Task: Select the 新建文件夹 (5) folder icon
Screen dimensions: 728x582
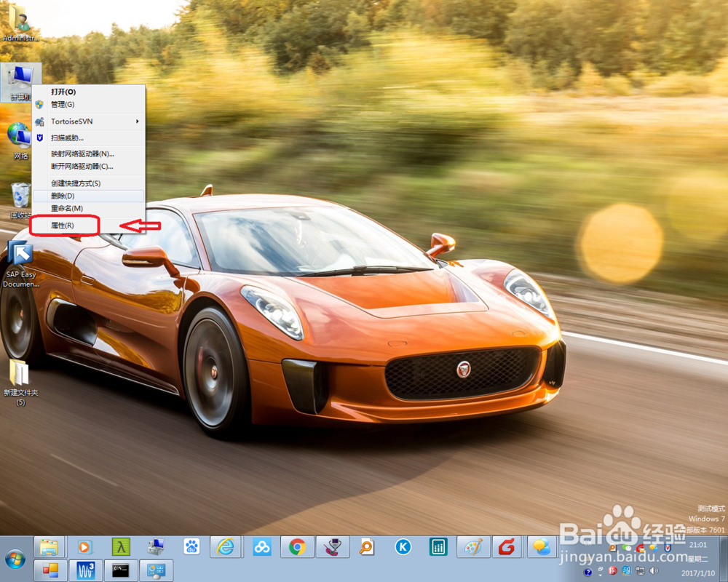Action: (x=20, y=383)
